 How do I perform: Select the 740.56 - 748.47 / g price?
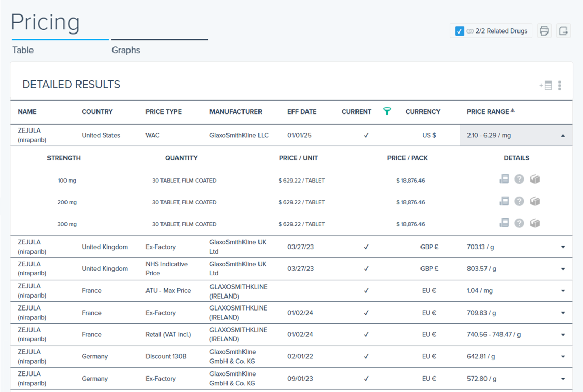pos(494,334)
